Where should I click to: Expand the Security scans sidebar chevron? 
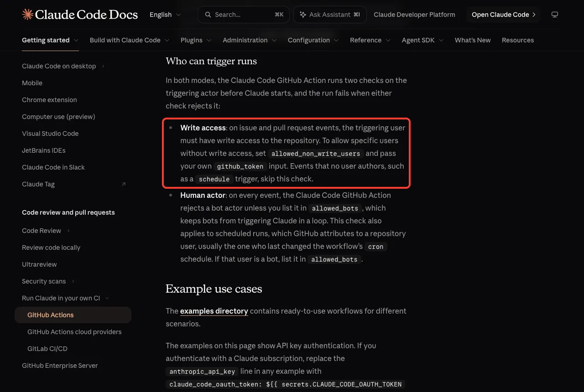point(73,281)
